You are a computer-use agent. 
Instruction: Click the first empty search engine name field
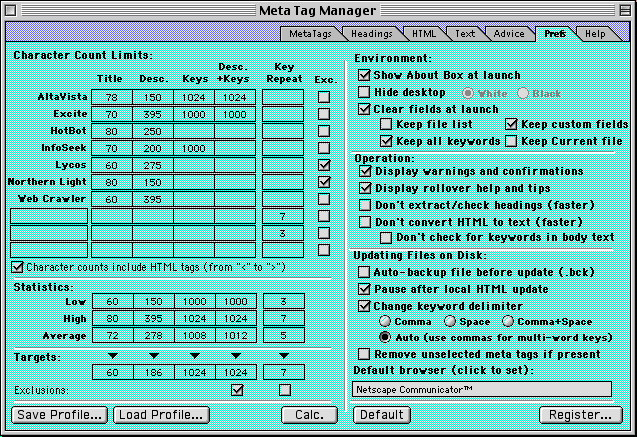(x=49, y=216)
